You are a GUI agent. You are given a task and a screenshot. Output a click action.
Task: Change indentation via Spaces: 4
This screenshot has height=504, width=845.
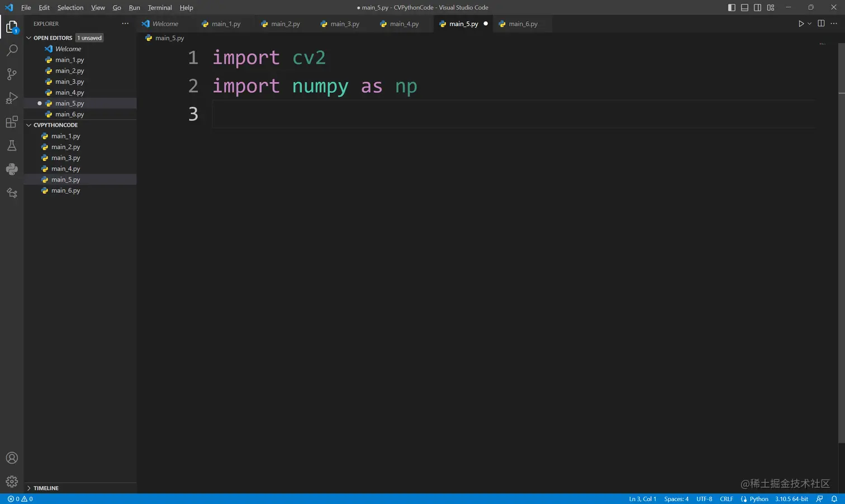tap(676, 499)
